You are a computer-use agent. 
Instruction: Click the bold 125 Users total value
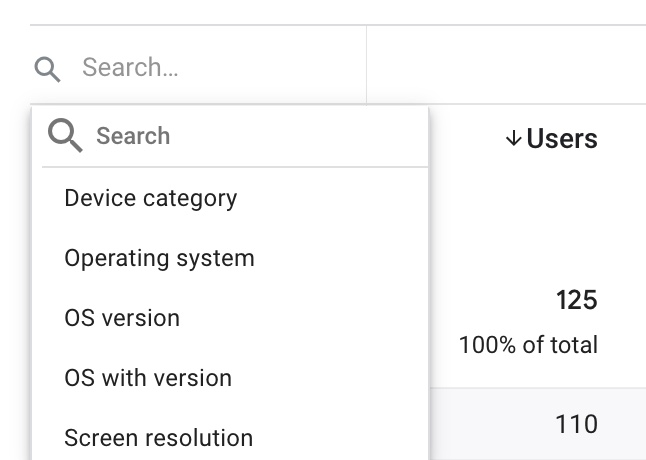coord(576,300)
